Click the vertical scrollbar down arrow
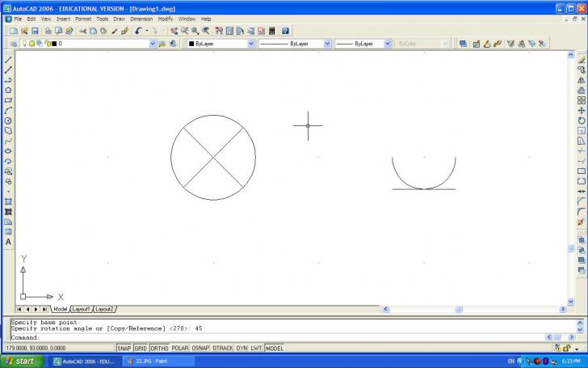Image resolution: width=588 pixels, height=368 pixels. [x=571, y=301]
